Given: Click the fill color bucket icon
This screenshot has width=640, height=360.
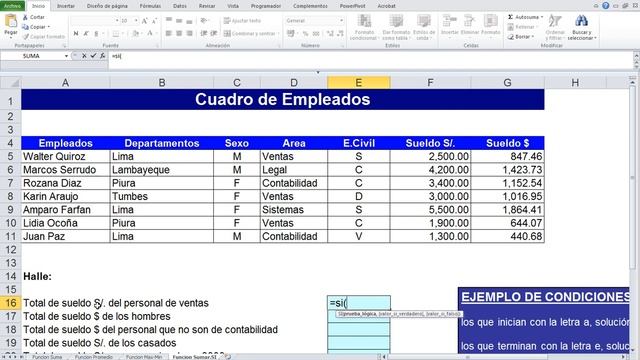Looking at the screenshot, I should coord(136,33).
